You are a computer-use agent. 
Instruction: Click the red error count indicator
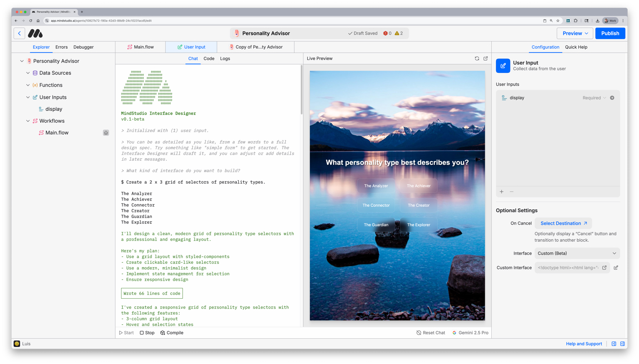tap(387, 33)
